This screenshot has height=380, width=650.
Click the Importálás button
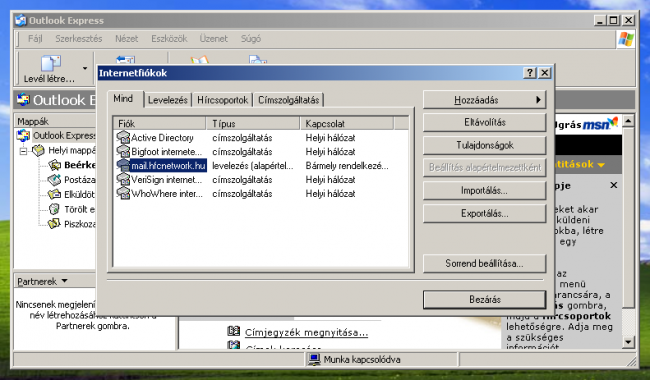click(x=484, y=191)
